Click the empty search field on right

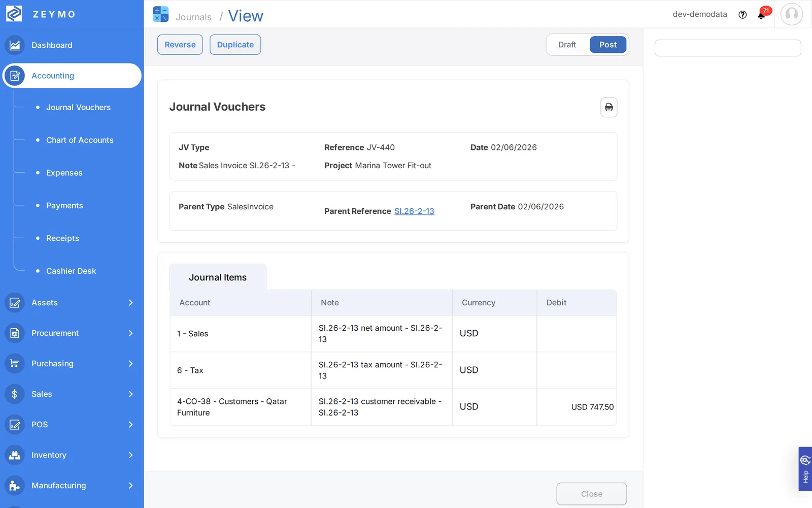coord(728,48)
